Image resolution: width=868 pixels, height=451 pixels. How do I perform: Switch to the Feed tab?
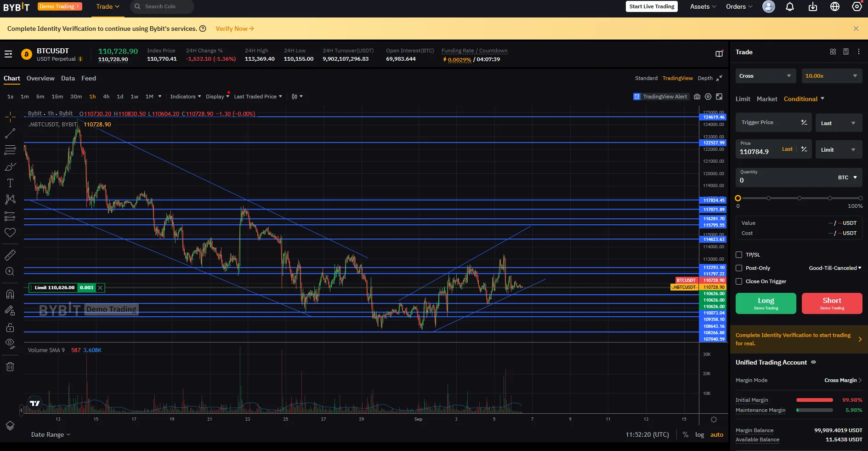[x=89, y=78]
